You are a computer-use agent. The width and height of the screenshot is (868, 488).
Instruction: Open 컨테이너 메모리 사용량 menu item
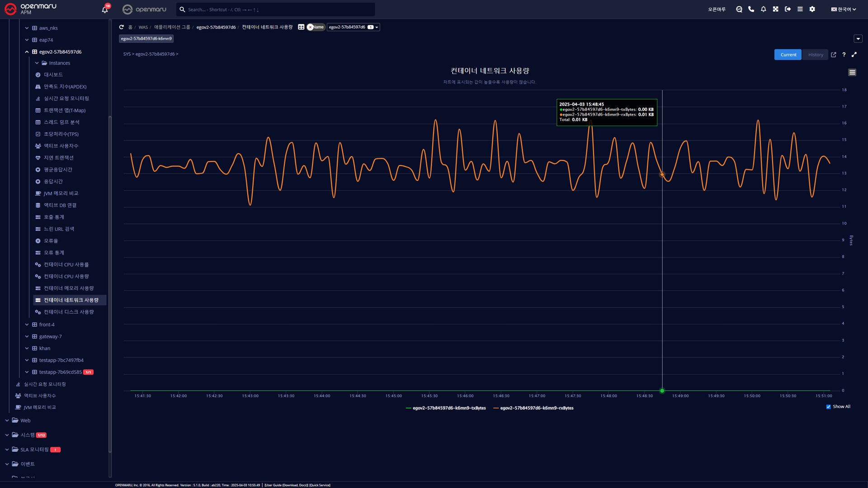pos(69,288)
